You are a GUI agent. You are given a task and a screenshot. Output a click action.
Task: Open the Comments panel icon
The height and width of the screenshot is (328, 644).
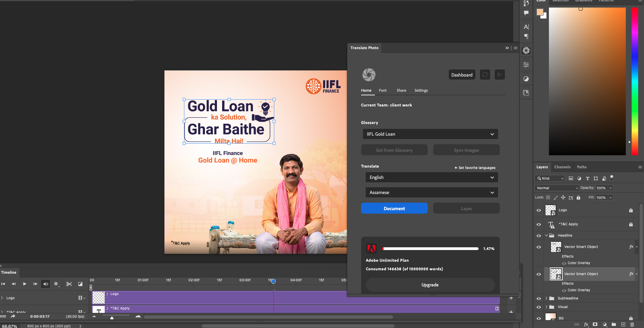526,13
